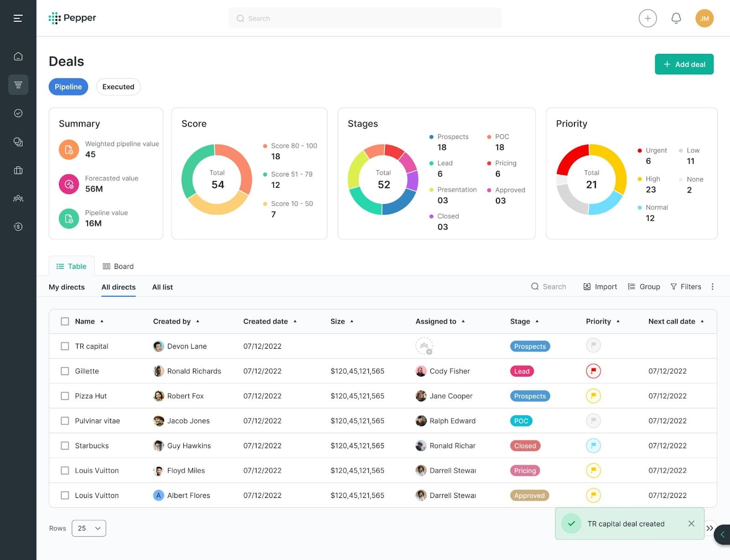Open notifications via the bell icon
This screenshot has width=730, height=560.
click(677, 18)
